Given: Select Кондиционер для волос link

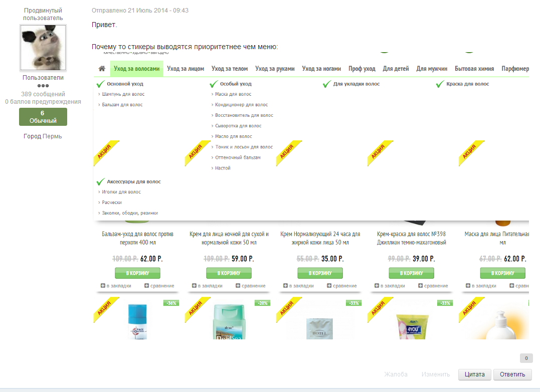Looking at the screenshot, I should pyautogui.click(x=241, y=105).
